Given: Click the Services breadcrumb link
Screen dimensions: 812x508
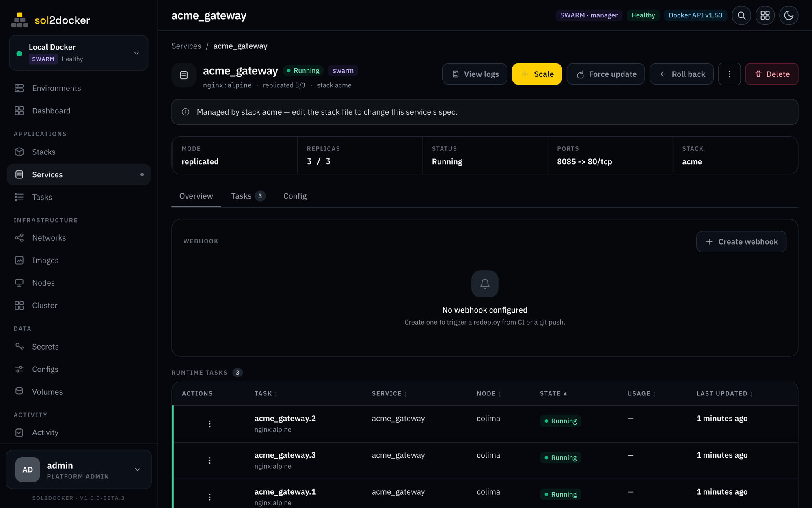Looking at the screenshot, I should (186, 46).
